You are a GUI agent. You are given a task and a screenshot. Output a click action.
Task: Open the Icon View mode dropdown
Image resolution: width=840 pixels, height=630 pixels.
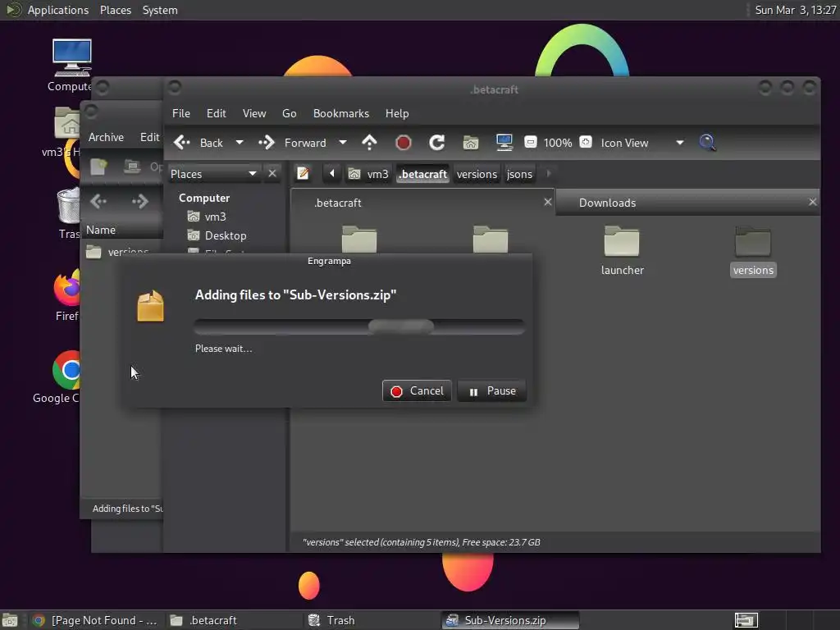pyautogui.click(x=643, y=143)
